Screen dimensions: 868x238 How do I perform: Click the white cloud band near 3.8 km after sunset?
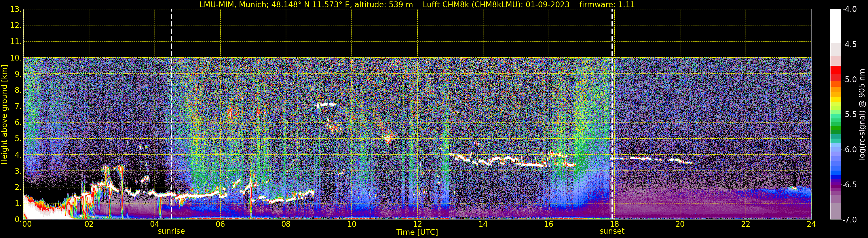652,160
